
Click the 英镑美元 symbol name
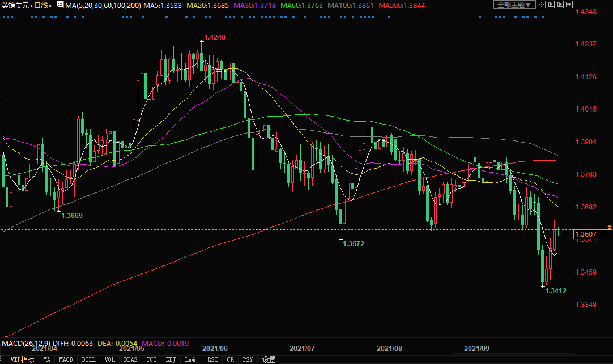pyautogui.click(x=15, y=5)
